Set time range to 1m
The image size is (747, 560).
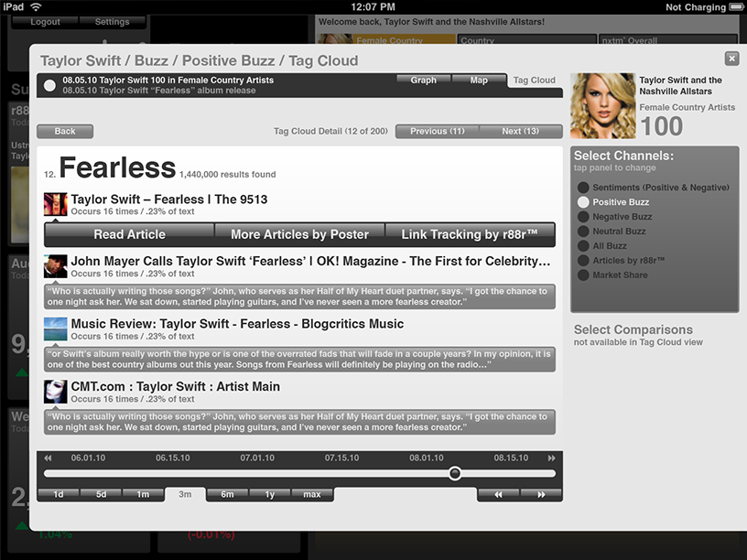(143, 494)
